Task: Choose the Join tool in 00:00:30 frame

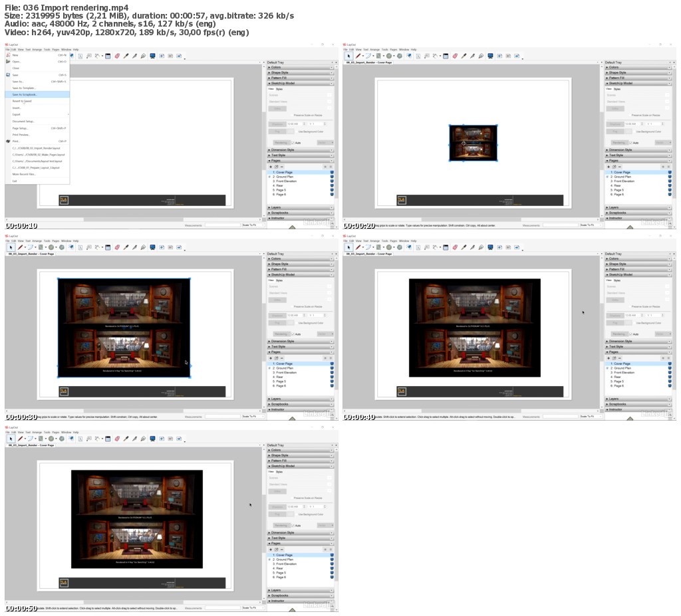Action: tap(143, 247)
